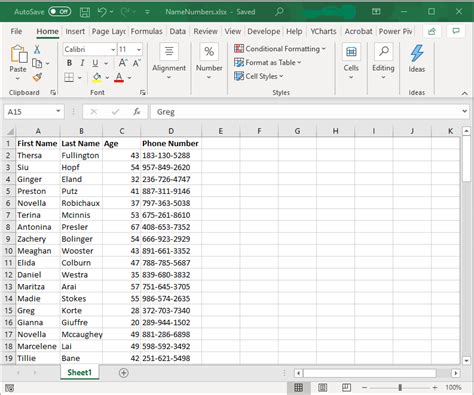Open the Calibri font name dropdown
The image size is (474, 395).
pos(113,50)
